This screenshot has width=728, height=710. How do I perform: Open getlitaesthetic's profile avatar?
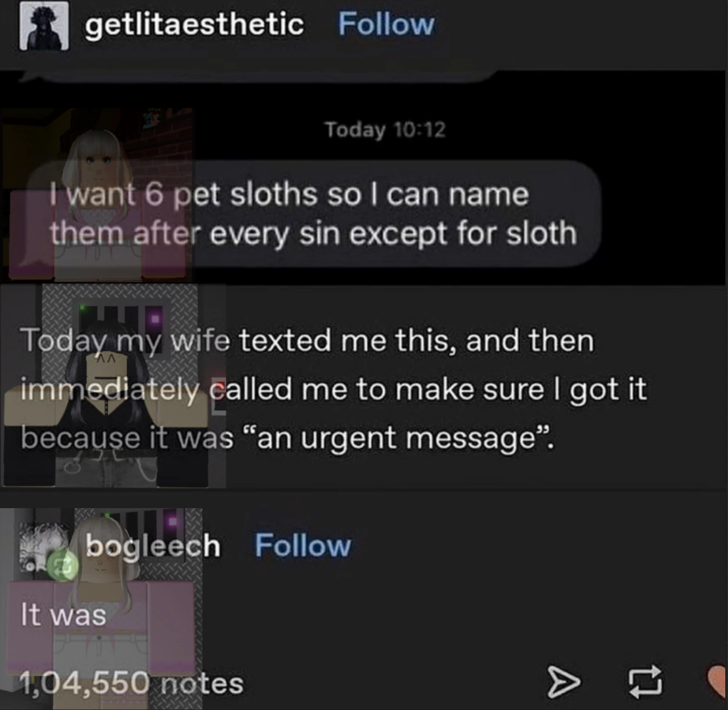coord(44,25)
